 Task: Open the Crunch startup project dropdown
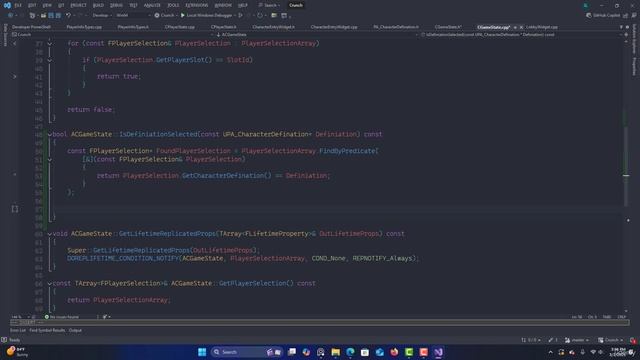[x=165, y=16]
